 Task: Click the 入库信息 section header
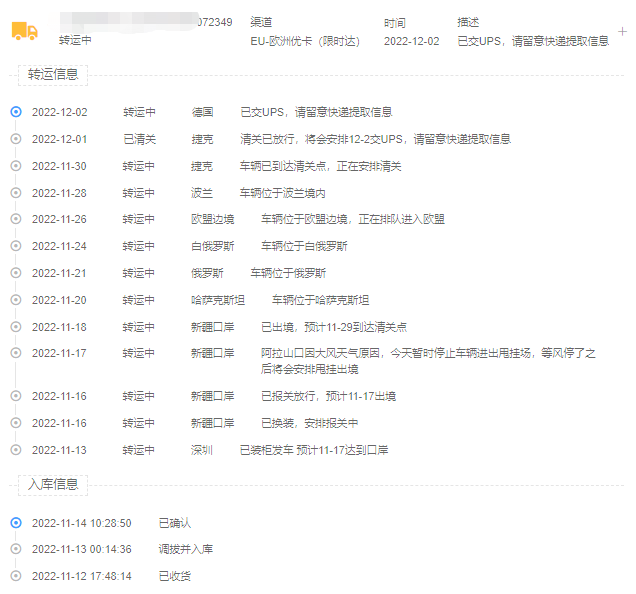pos(53,484)
